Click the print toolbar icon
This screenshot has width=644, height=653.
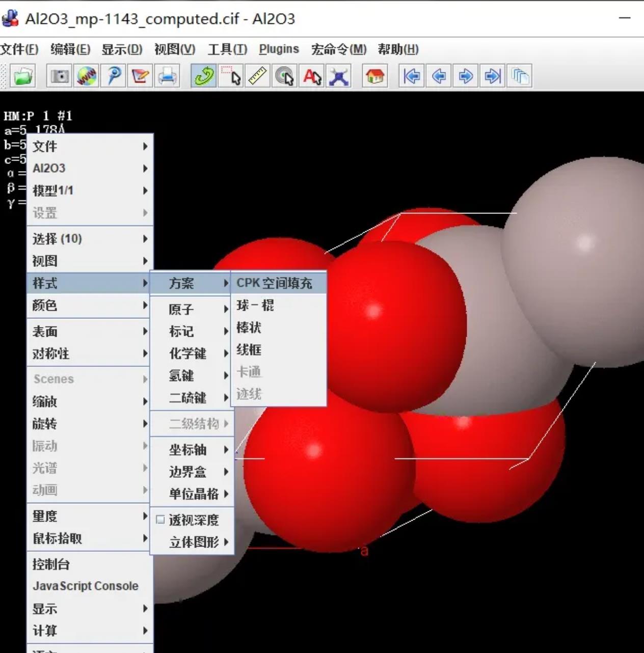point(167,76)
